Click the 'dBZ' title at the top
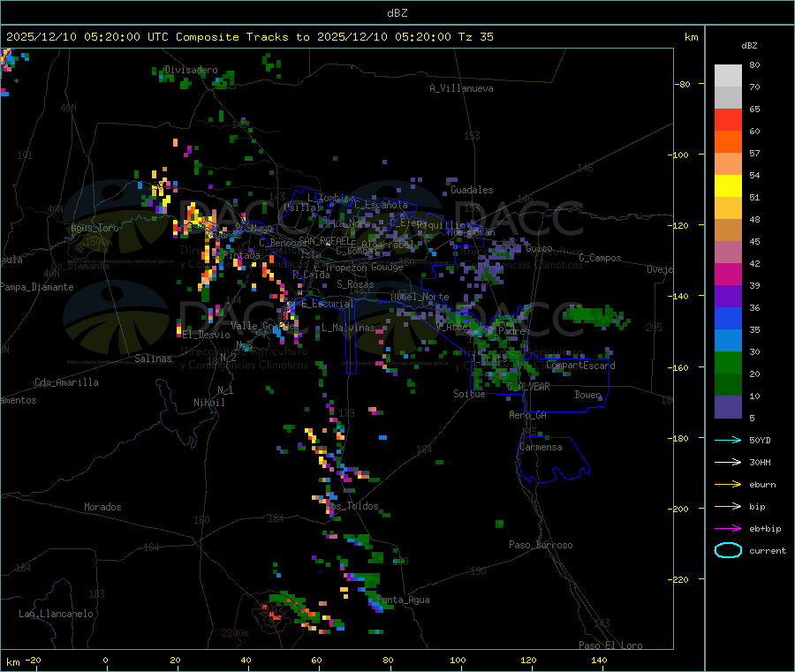Screen dimensions: 795x672 [397, 13]
